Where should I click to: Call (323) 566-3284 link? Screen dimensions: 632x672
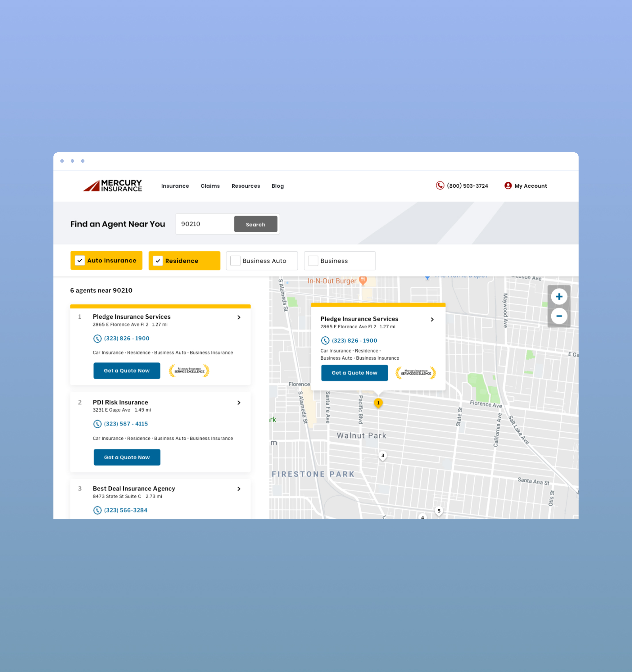point(126,510)
